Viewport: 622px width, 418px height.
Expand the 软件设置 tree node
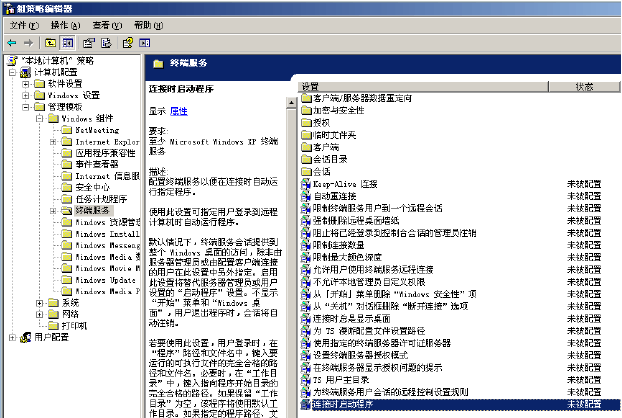pos(26,84)
